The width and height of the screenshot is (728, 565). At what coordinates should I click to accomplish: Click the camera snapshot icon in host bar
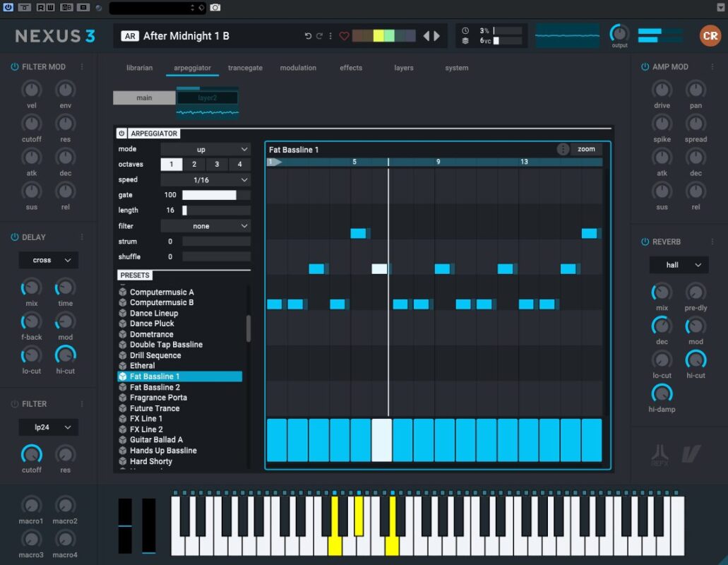[x=215, y=7]
